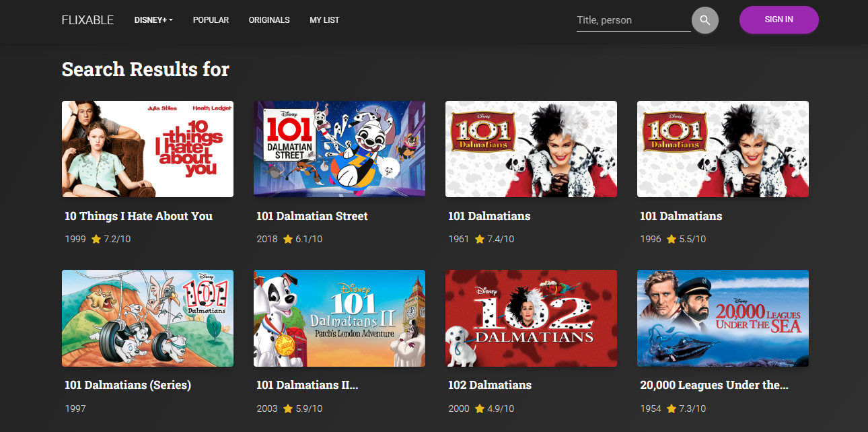The height and width of the screenshot is (432, 868).
Task: Open the 10 Things I Hate About You poster
Action: pos(147,149)
